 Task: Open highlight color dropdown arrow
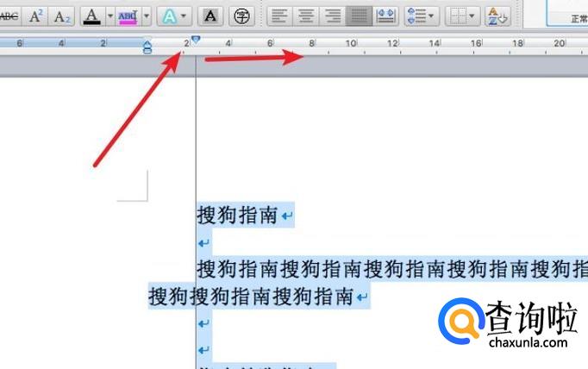tap(147, 16)
